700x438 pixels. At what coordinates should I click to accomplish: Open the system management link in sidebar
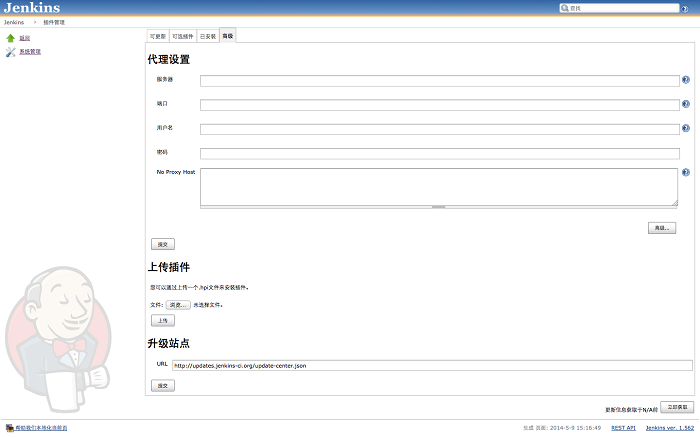coord(30,52)
